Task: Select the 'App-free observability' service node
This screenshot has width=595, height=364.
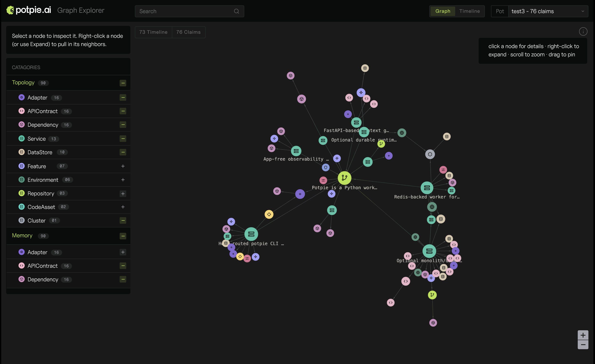Action: (296, 151)
